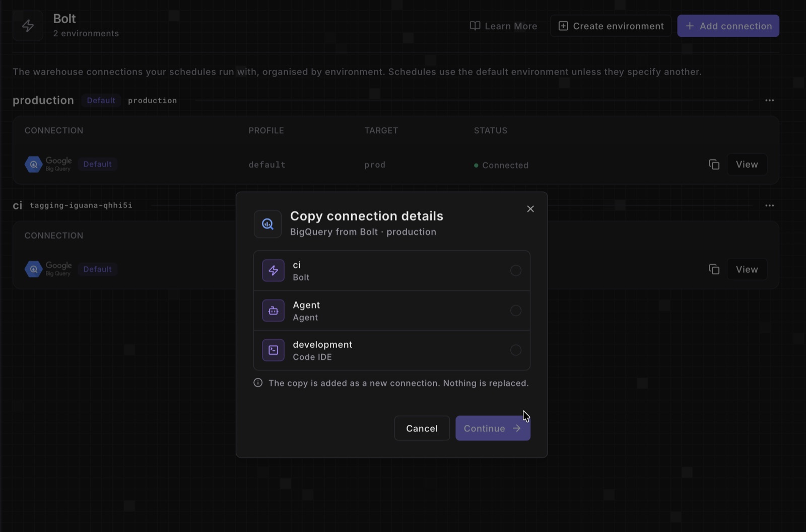
Task: Click Continue to proceed with copy
Action: 493,428
